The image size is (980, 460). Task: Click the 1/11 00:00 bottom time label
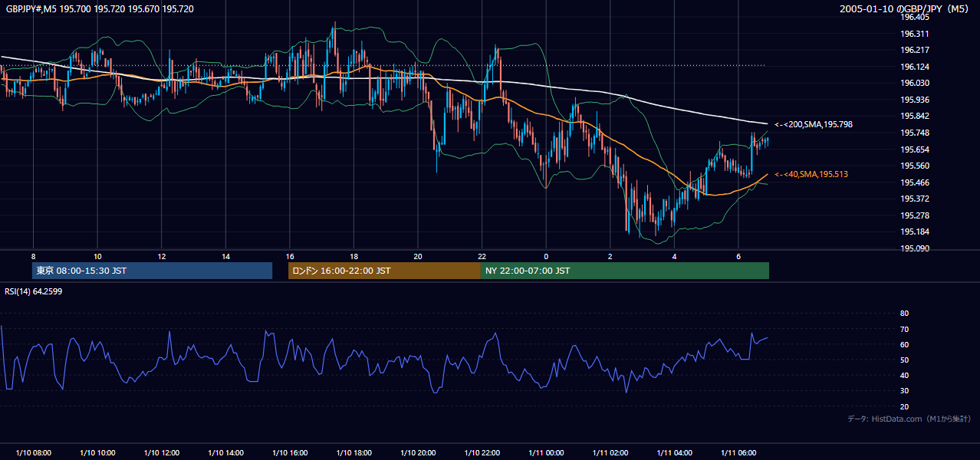coord(546,453)
